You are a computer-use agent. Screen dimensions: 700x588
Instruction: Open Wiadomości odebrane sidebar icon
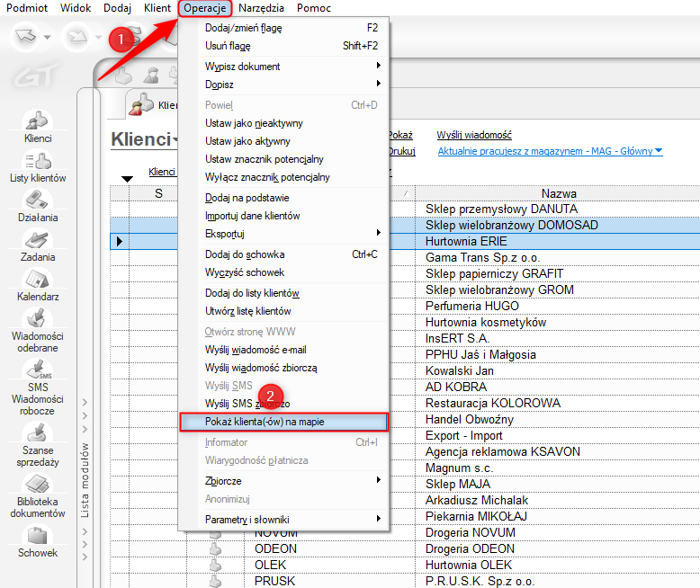pyautogui.click(x=38, y=329)
